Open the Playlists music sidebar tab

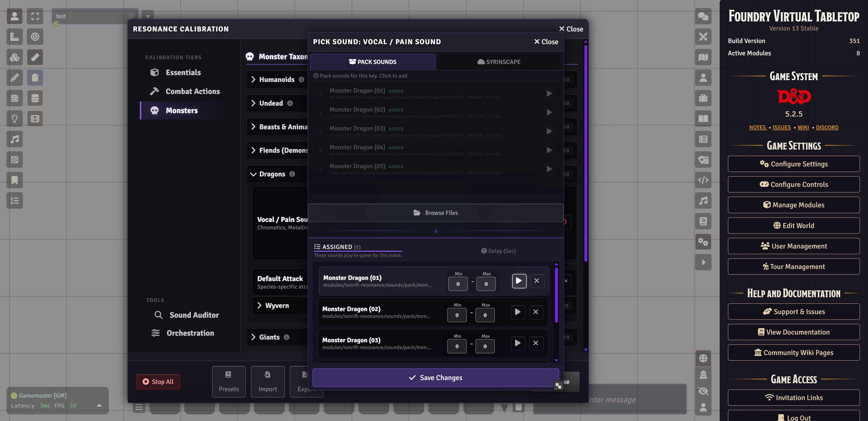pyautogui.click(x=703, y=201)
